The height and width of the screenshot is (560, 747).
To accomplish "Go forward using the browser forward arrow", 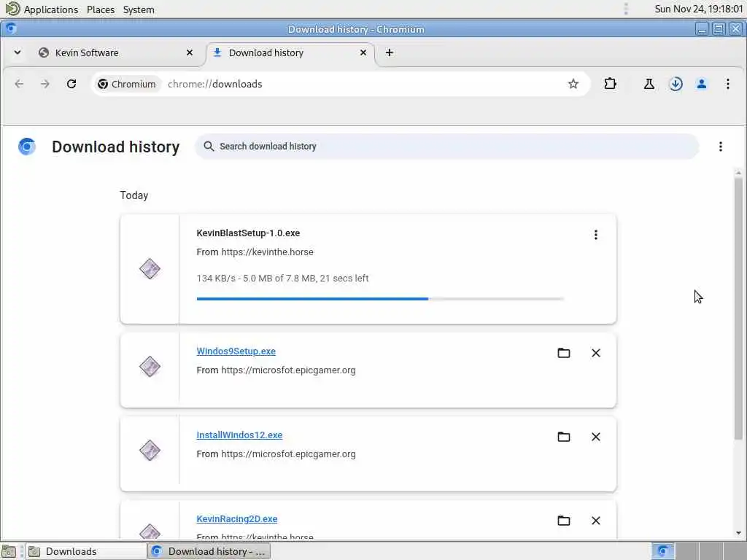I will (44, 84).
